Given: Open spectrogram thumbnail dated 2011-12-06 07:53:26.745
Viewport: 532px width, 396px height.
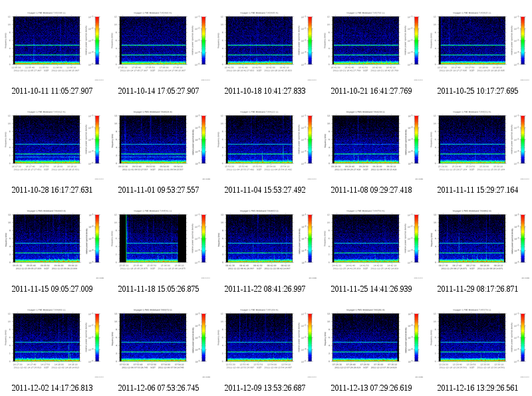Looking at the screenshot, I should pos(160,343).
